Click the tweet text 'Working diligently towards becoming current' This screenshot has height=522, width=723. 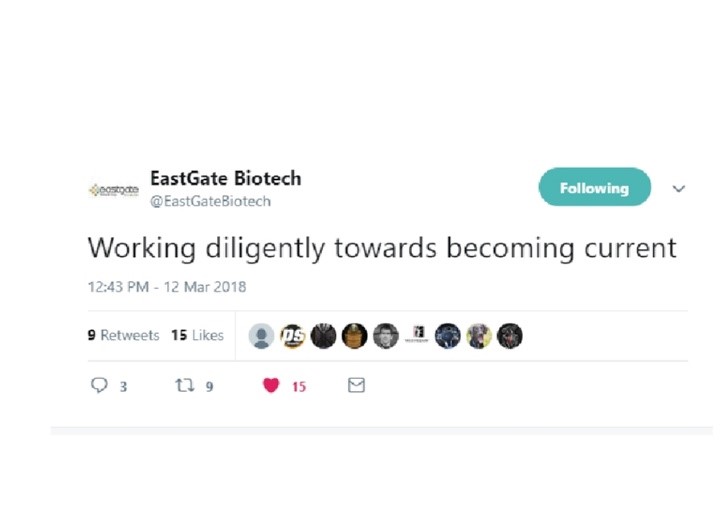click(382, 247)
